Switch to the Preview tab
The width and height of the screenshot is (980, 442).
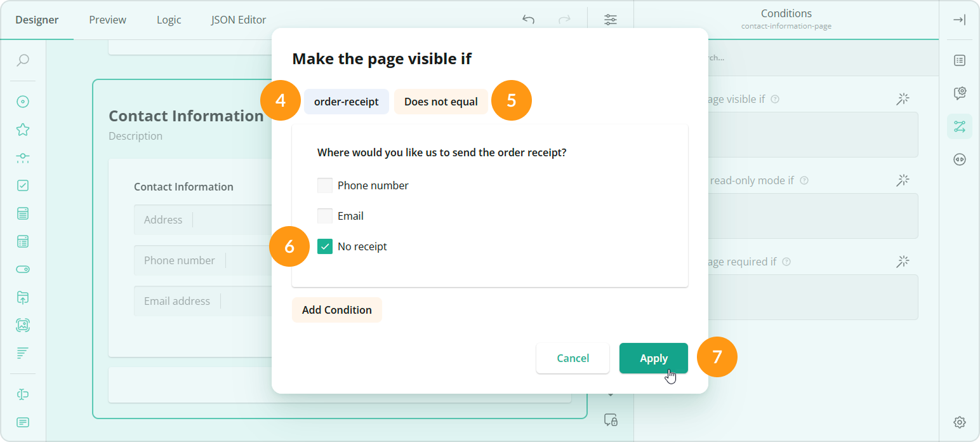point(107,20)
